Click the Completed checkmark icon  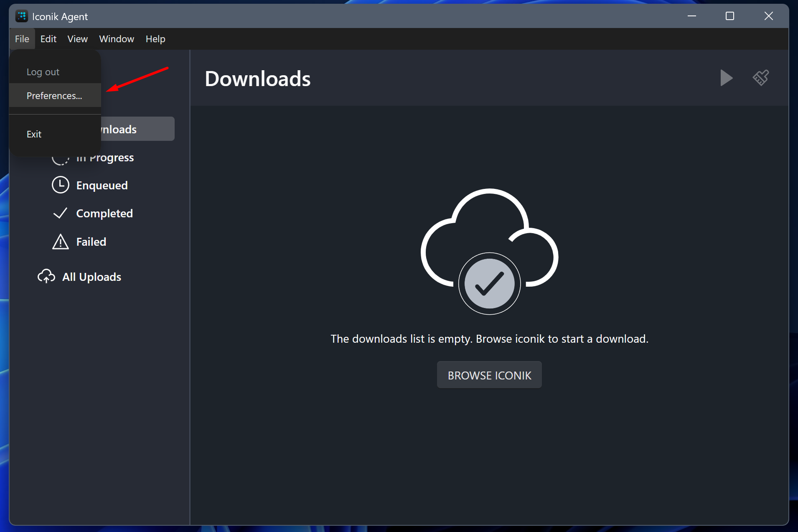60,214
